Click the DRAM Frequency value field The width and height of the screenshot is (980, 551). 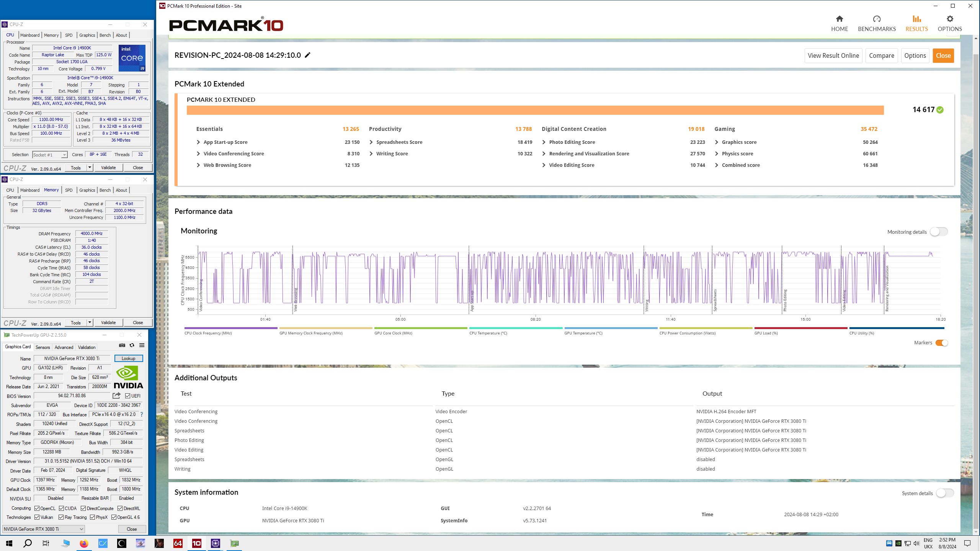(92, 233)
